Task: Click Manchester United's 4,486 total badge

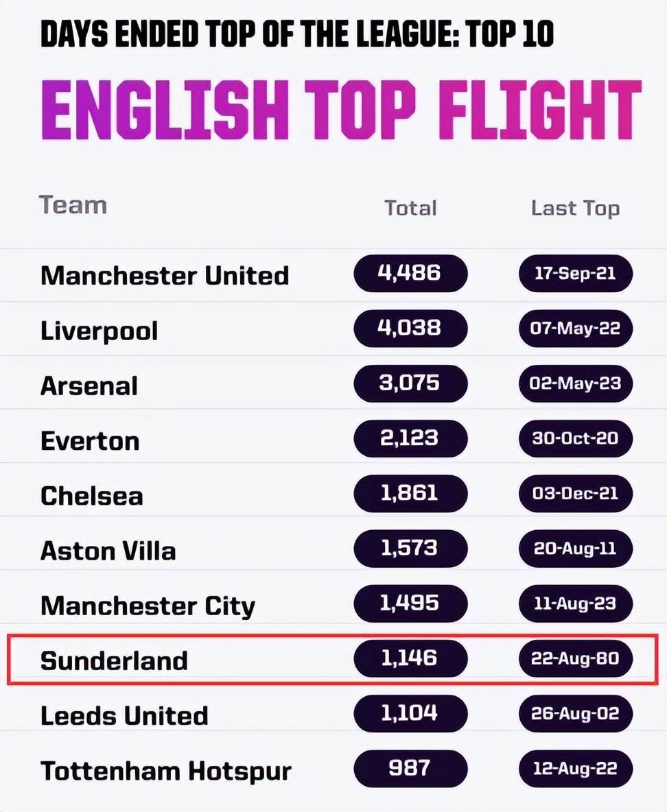Action: (410, 273)
